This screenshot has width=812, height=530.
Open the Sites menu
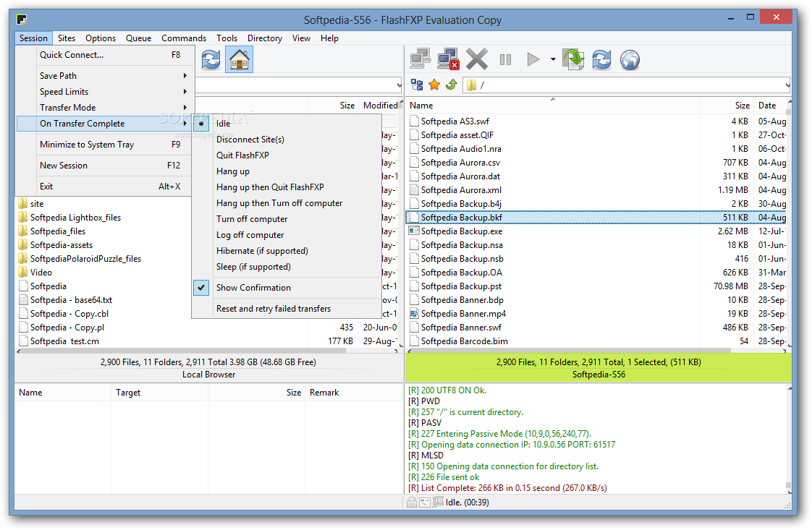coord(67,38)
